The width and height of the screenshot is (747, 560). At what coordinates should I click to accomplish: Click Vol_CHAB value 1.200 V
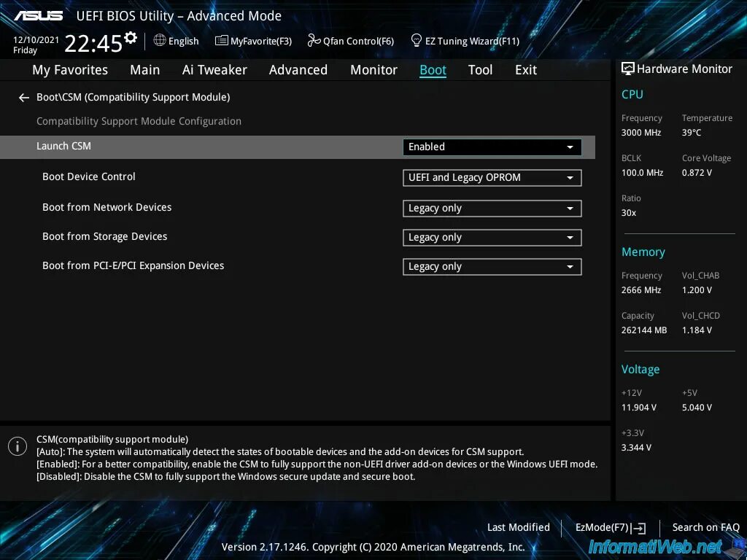(x=697, y=290)
